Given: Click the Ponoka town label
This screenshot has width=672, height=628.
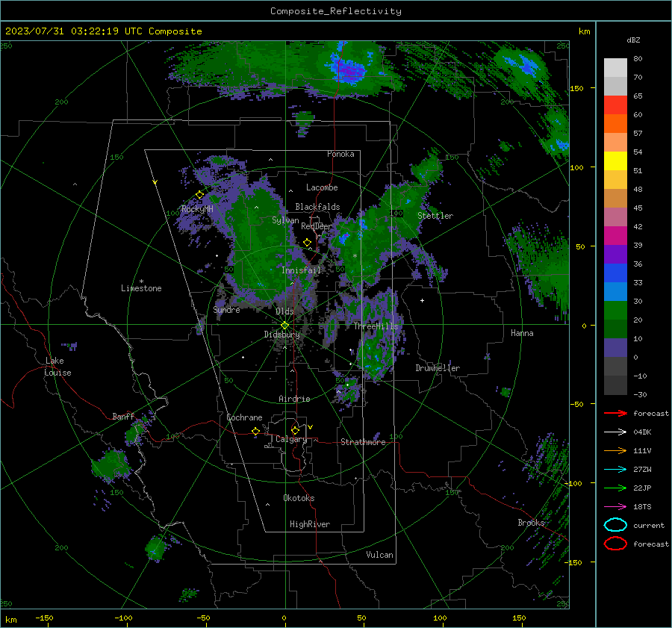Looking at the screenshot, I should 340,154.
